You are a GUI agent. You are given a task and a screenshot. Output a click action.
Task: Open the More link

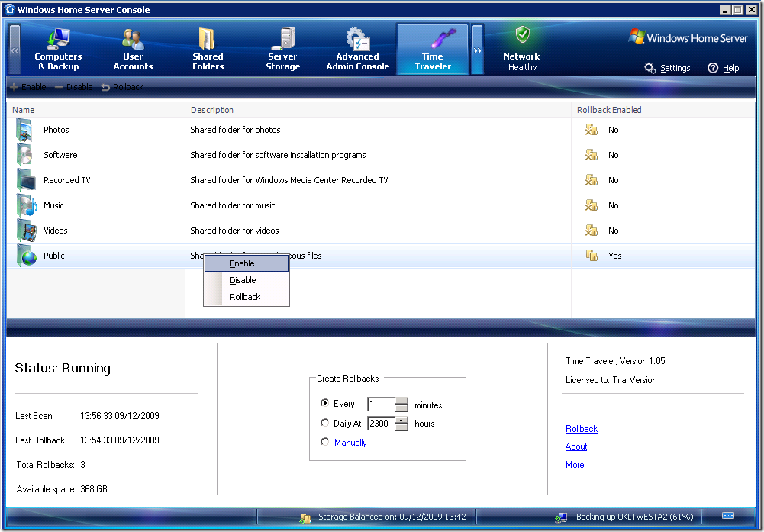coord(575,465)
